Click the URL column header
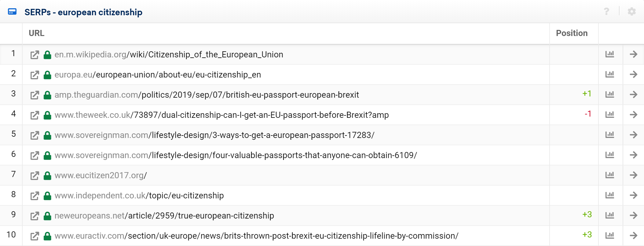 pyautogui.click(x=36, y=33)
